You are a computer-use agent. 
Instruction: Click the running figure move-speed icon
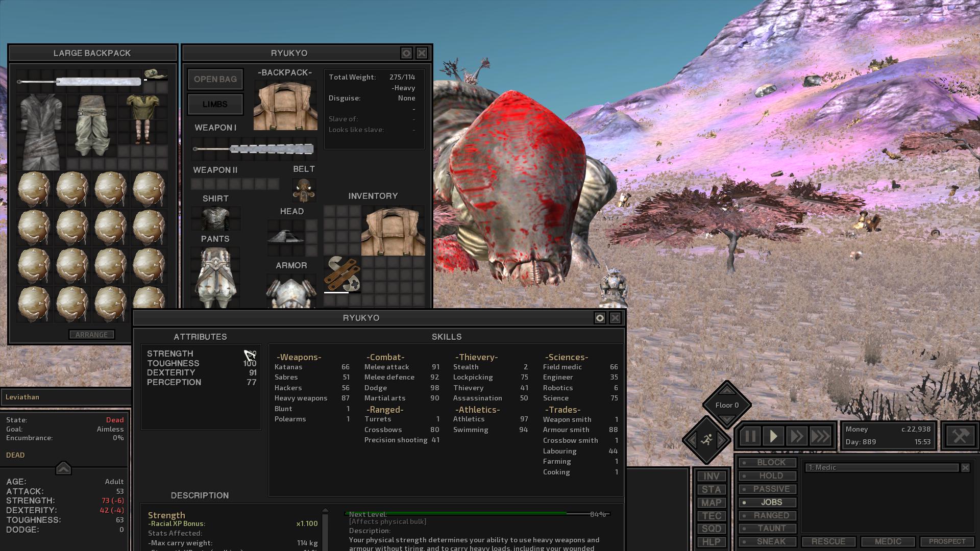pos(707,439)
